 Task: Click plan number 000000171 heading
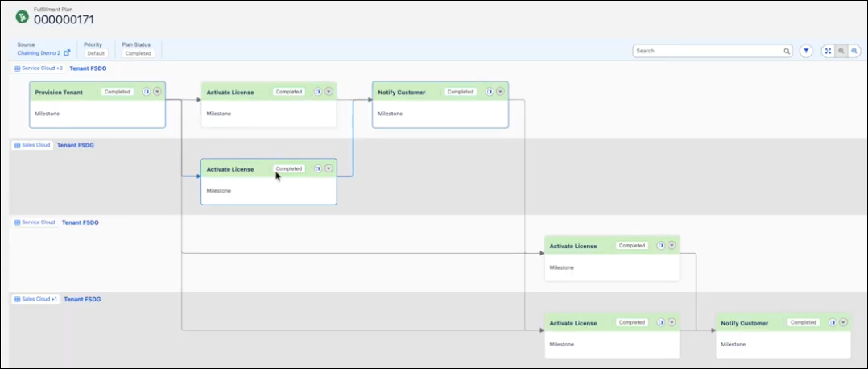(x=64, y=20)
